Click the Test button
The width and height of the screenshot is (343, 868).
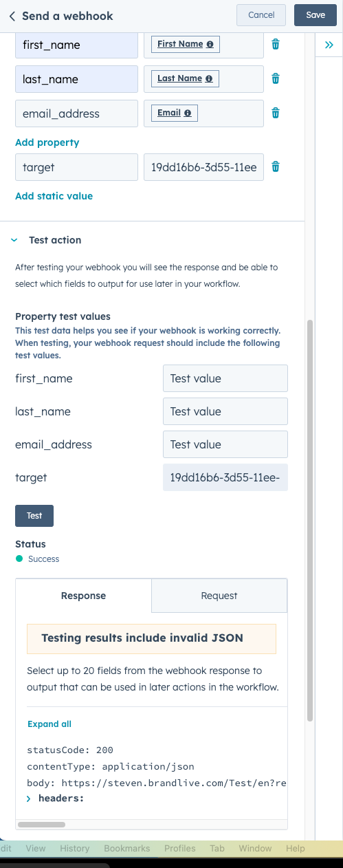(34, 516)
